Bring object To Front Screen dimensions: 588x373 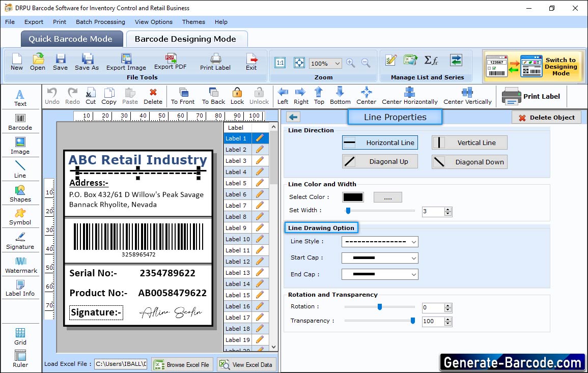(x=183, y=96)
